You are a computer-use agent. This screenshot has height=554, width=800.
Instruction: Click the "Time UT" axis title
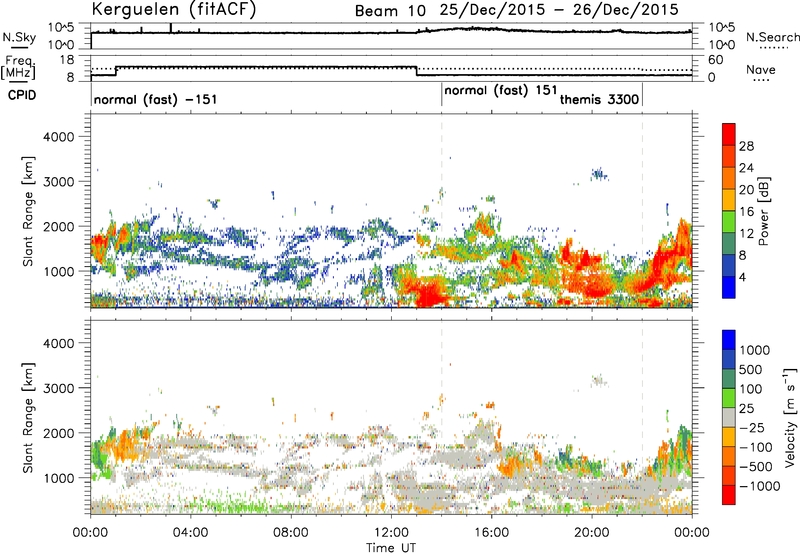point(391,548)
